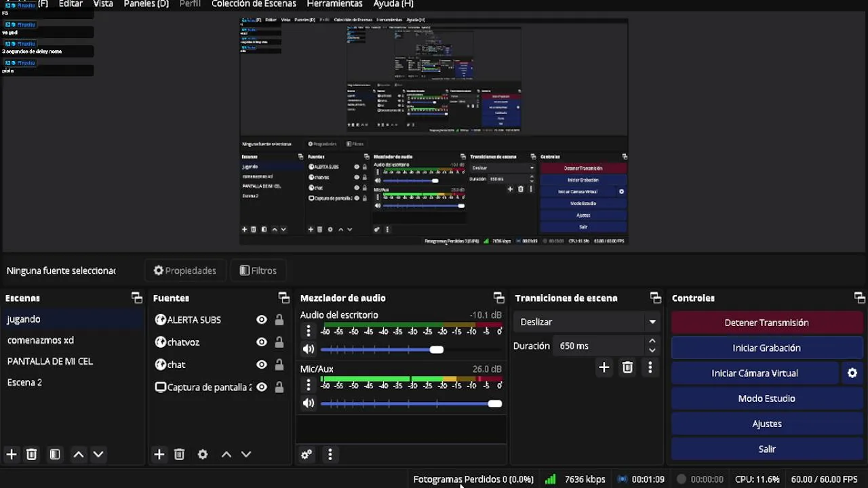868x488 pixels.
Task: Open source Propiedades button
Action: pyautogui.click(x=184, y=270)
